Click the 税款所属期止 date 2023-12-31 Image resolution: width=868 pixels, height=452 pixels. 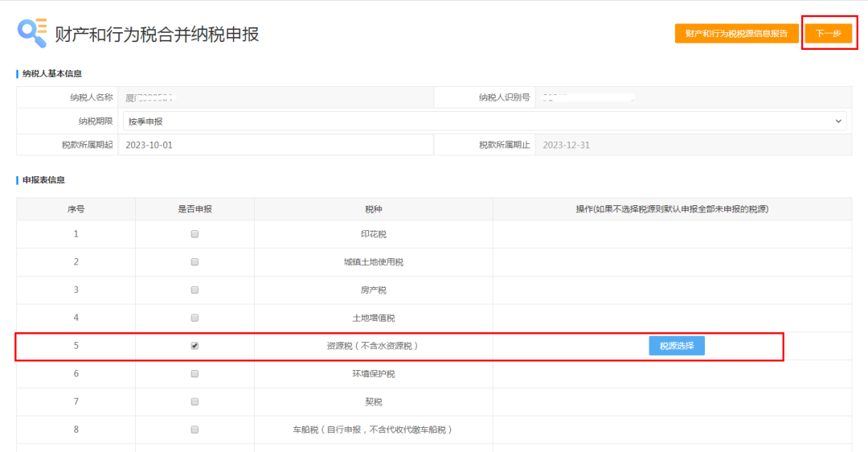[x=566, y=145]
